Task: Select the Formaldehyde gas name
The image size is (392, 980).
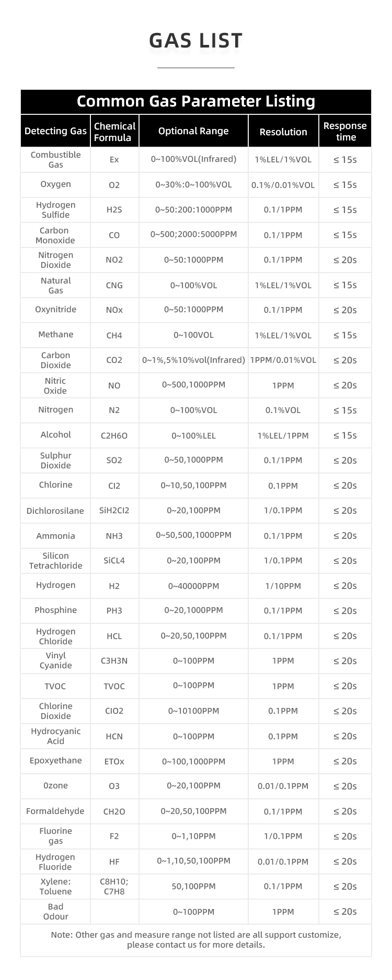Action: click(x=55, y=811)
